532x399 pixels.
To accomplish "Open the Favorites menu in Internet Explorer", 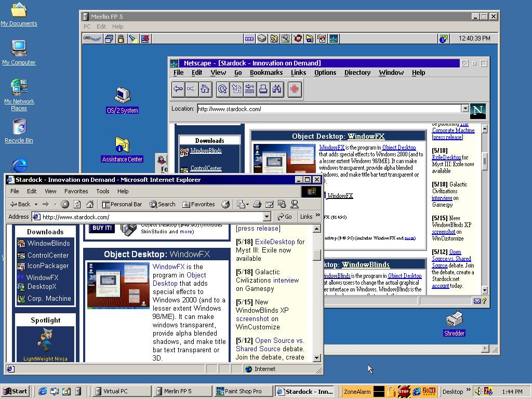I will tap(76, 191).
